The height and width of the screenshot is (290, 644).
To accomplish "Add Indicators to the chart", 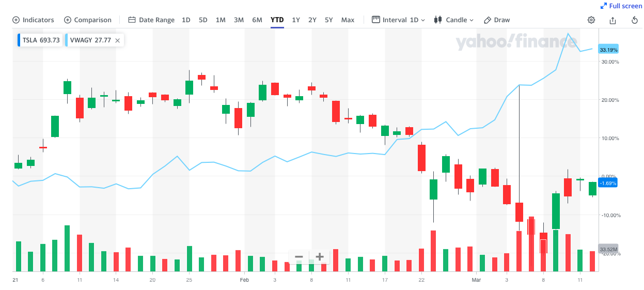I will [x=33, y=20].
